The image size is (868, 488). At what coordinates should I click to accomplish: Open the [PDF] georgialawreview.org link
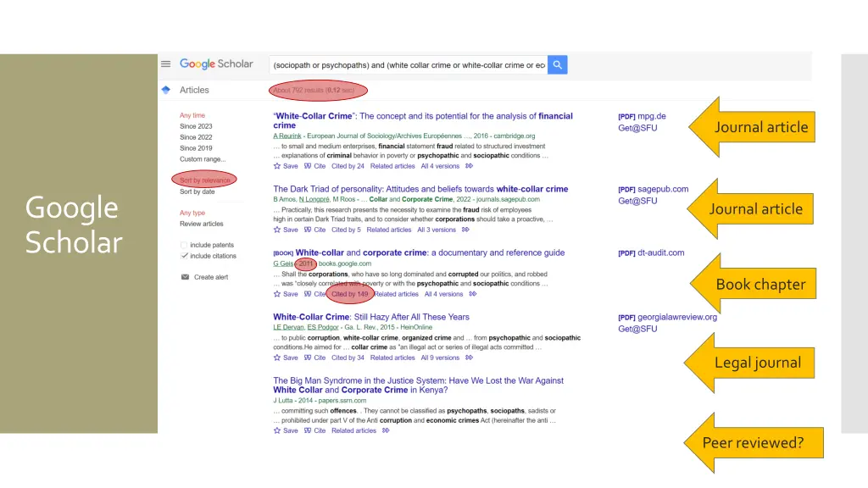(668, 317)
